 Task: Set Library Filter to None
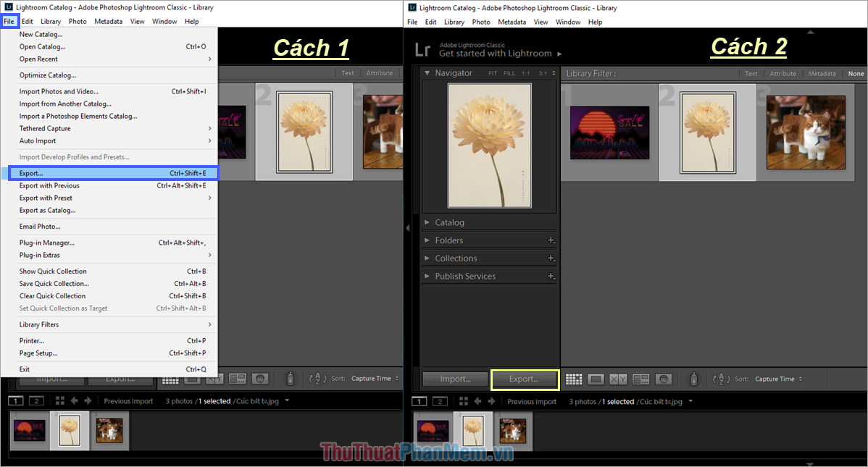coord(856,72)
